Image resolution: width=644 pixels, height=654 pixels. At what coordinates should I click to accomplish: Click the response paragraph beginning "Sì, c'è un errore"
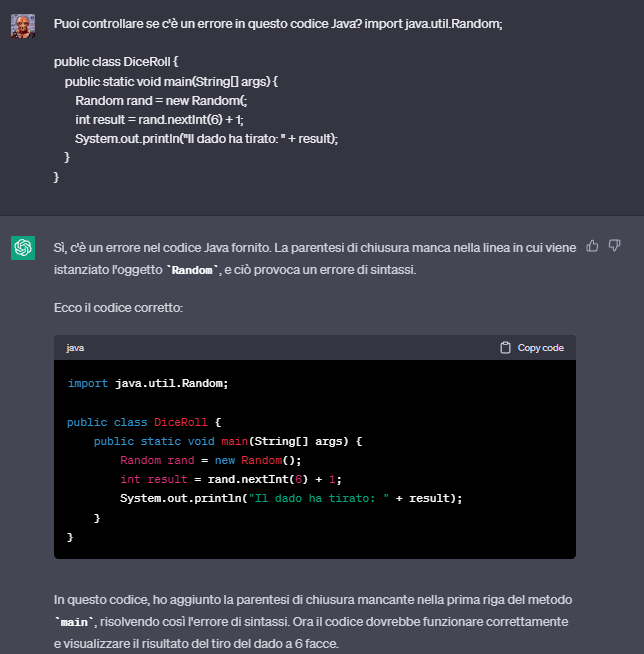(x=300, y=246)
